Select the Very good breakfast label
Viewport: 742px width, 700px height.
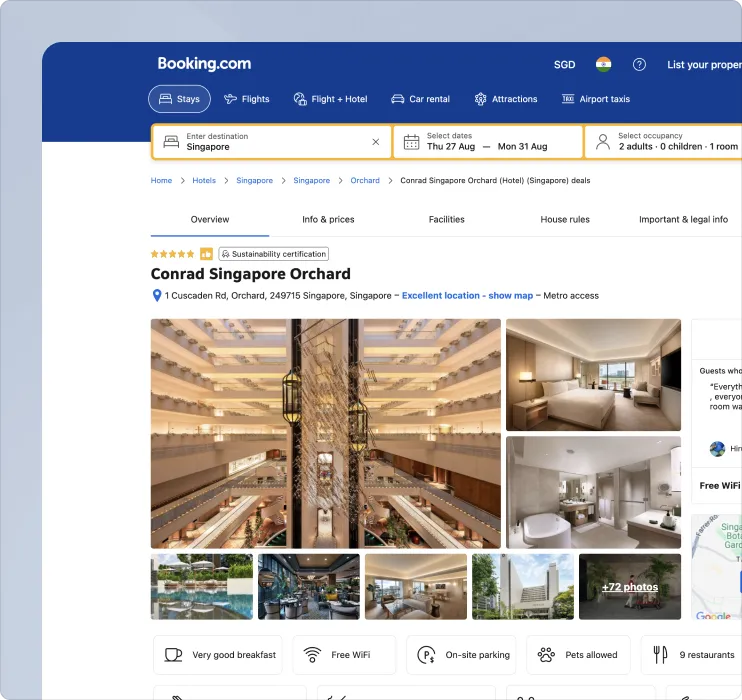click(x=234, y=655)
